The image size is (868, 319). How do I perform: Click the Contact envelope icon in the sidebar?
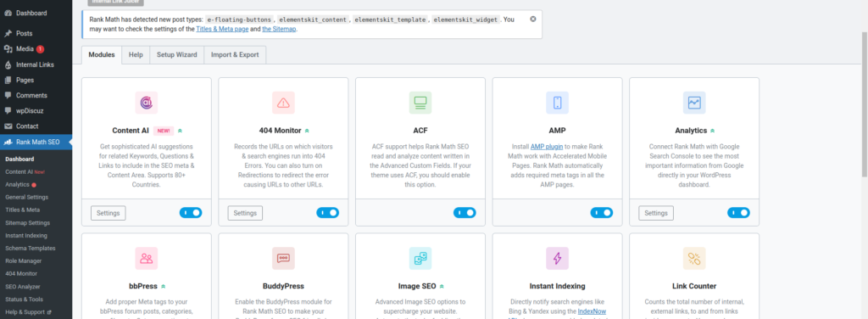pyautogui.click(x=8, y=126)
